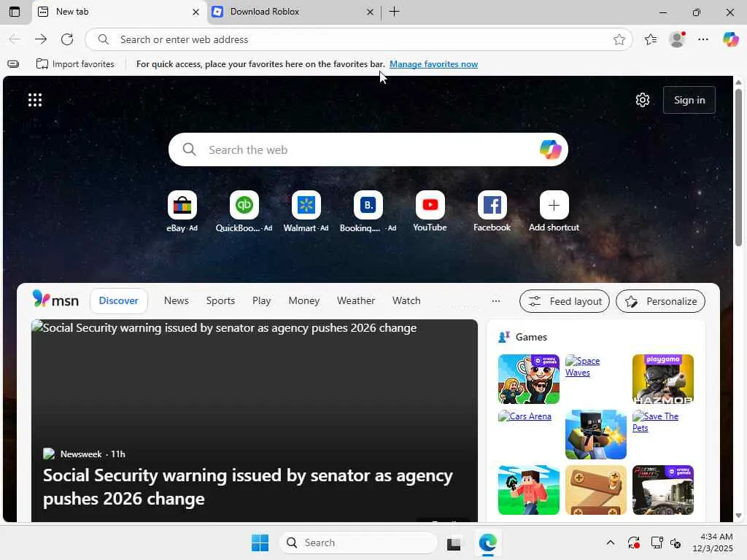Click the favorites bar toggle icon on left
747x560 pixels.
pyautogui.click(x=13, y=64)
